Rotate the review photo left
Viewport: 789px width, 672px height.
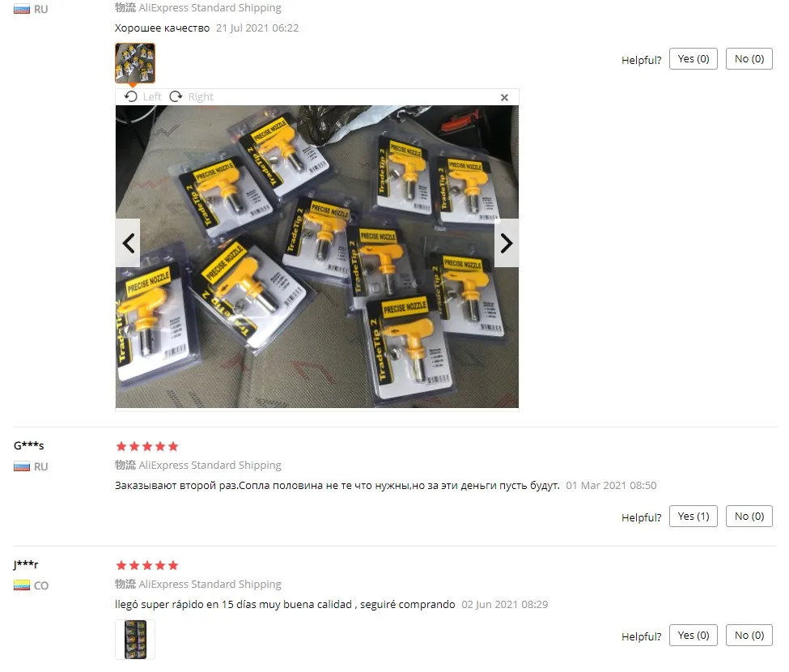click(143, 96)
